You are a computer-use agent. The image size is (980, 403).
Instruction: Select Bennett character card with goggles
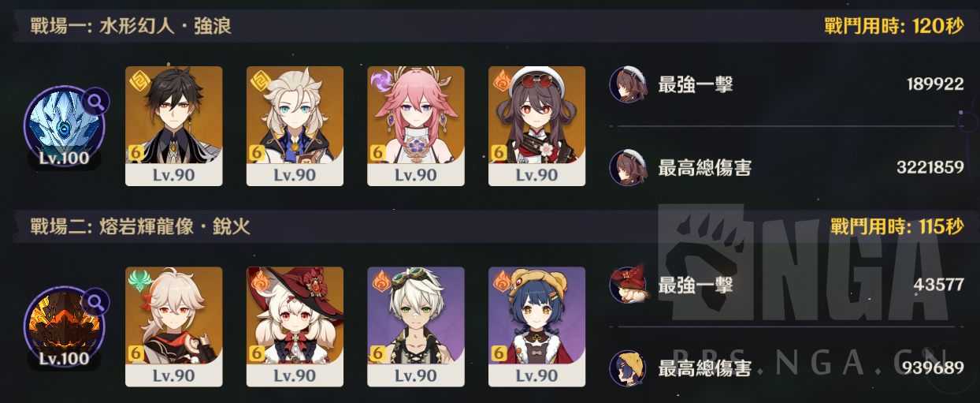[x=416, y=327]
